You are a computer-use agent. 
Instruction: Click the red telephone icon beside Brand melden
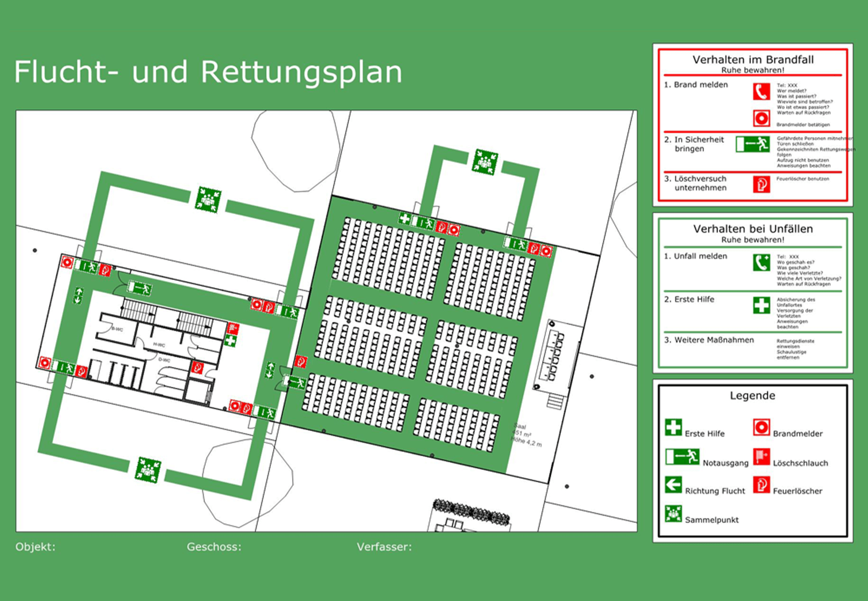coord(761,92)
